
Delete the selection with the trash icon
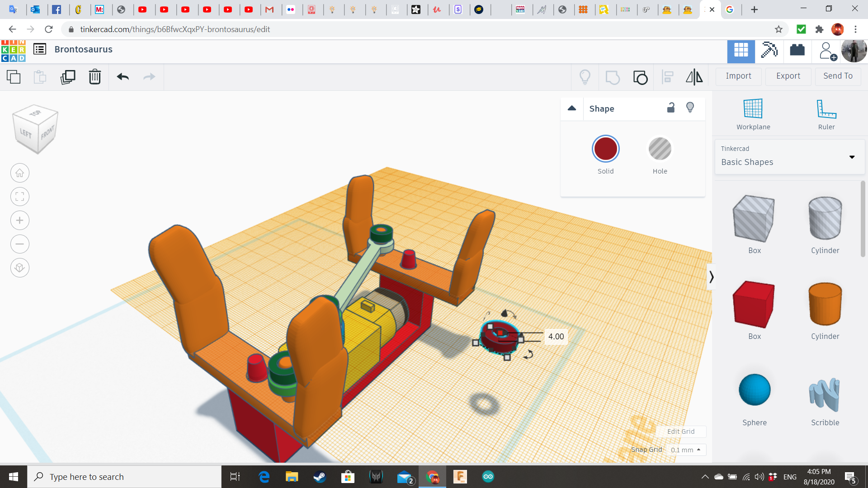95,77
